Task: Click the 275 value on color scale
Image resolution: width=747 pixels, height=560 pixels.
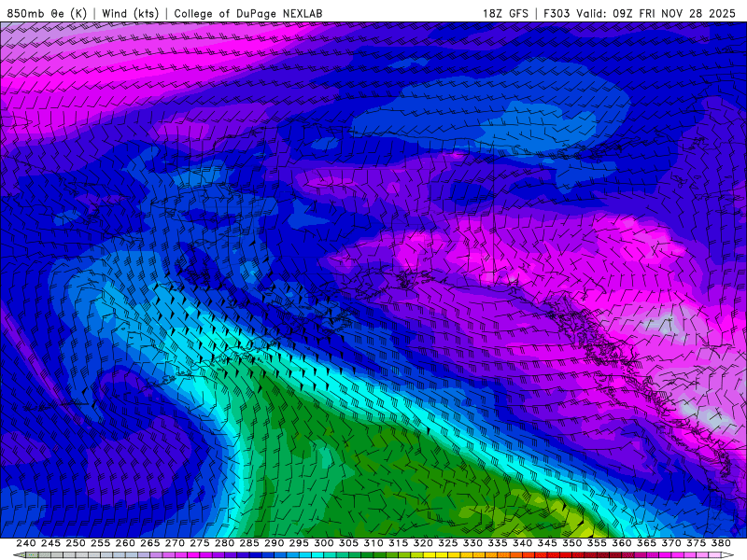Action: click(x=200, y=543)
